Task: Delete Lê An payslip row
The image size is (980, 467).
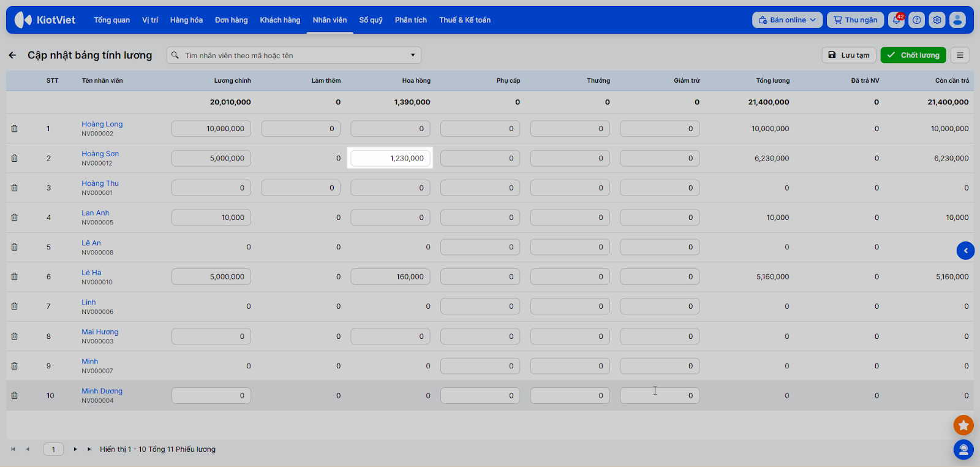Action: [14, 247]
